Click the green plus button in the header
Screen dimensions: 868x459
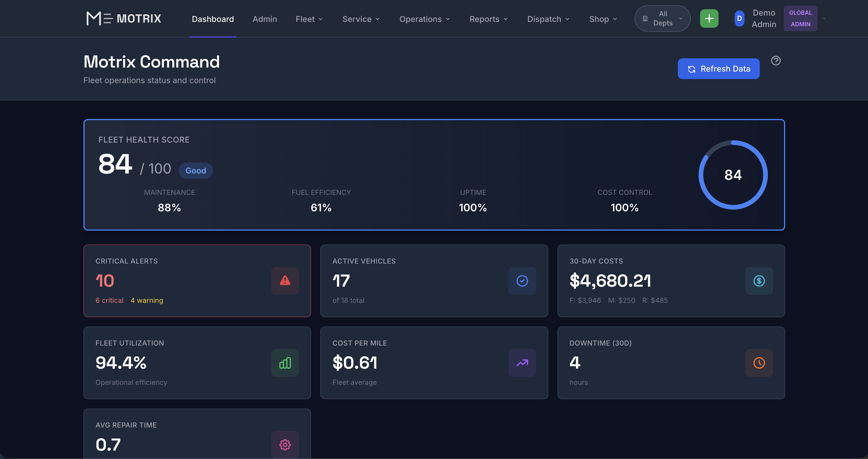coord(709,18)
